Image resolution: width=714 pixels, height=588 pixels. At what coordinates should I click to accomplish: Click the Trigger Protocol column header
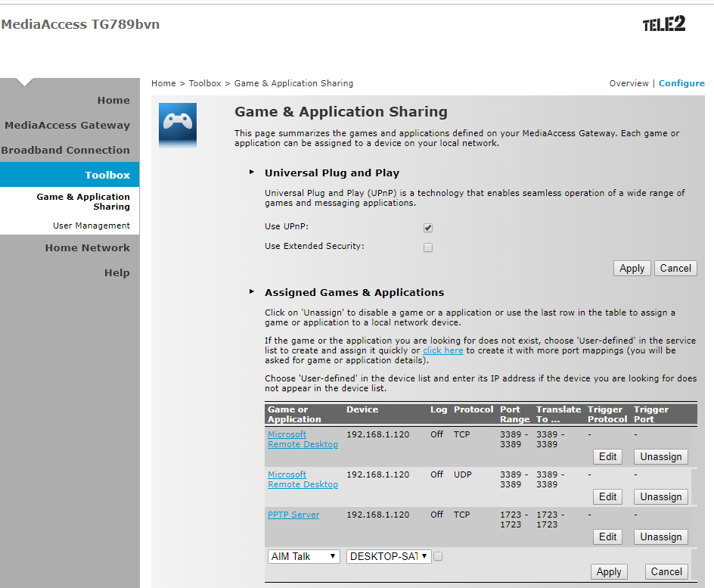point(607,415)
